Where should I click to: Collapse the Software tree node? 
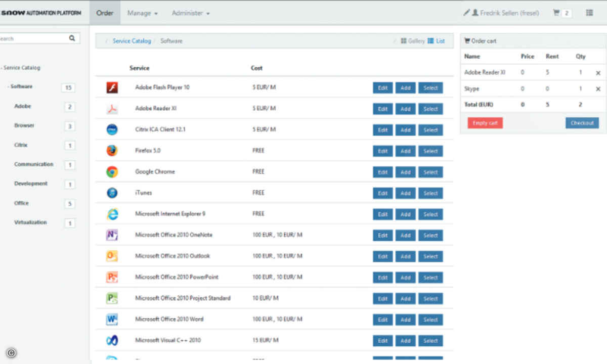tap(8, 87)
